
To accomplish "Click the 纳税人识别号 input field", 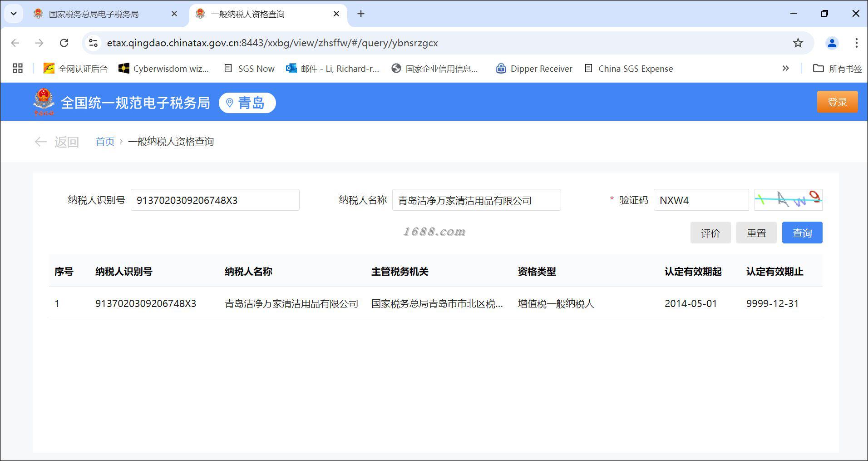I will [x=215, y=200].
